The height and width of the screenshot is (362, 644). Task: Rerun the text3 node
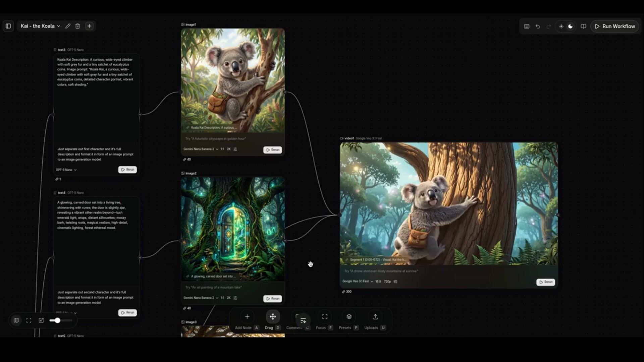coord(127,170)
